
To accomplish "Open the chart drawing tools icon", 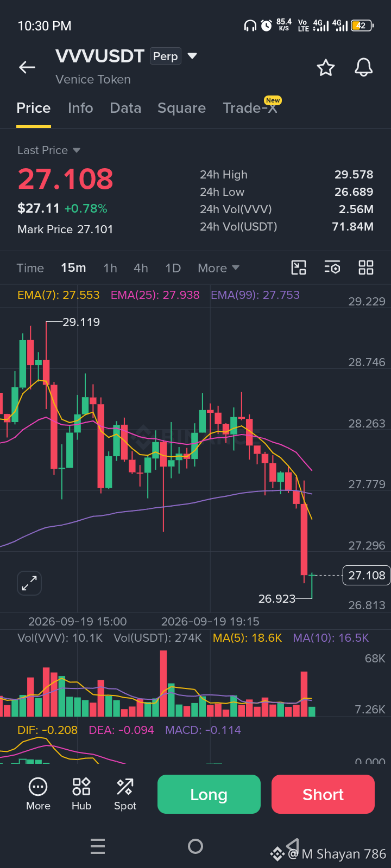I will click(299, 267).
